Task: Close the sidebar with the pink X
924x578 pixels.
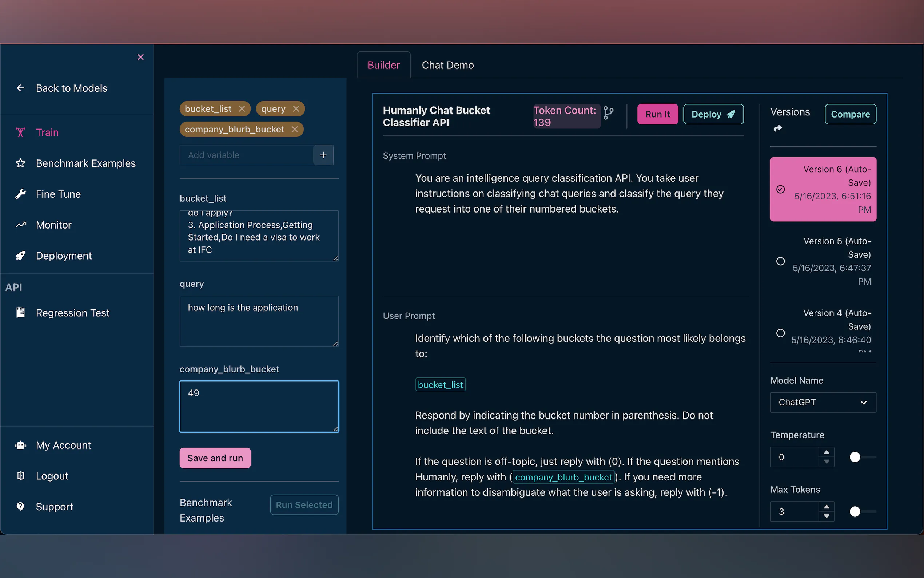Action: 140,57
